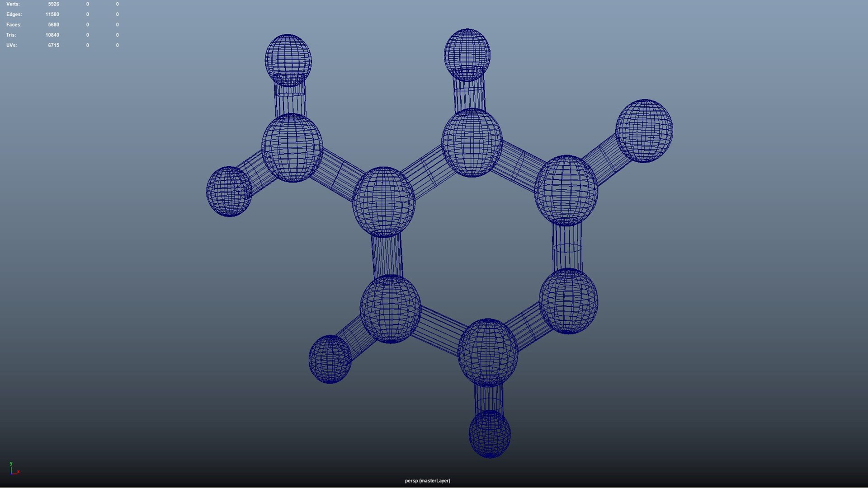Click the Faces: label in heads-up display
The width and height of the screenshot is (868, 488).
pyautogui.click(x=14, y=25)
